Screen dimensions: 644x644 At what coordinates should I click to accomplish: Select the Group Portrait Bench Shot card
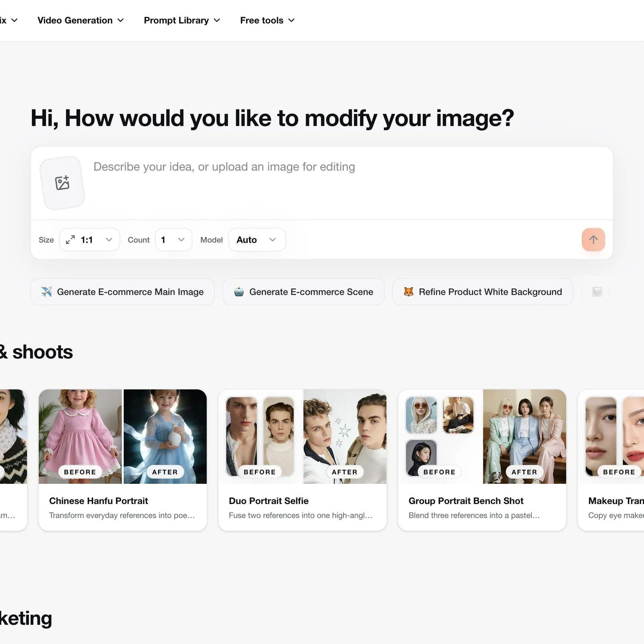click(482, 460)
